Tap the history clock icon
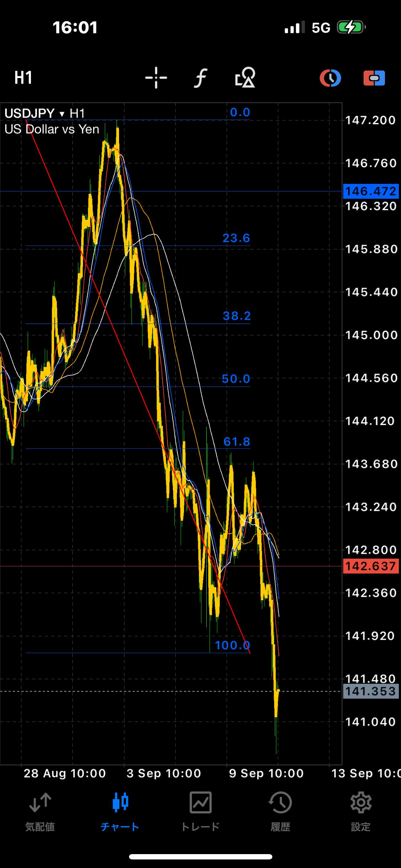This screenshot has height=868, width=401. tap(280, 802)
